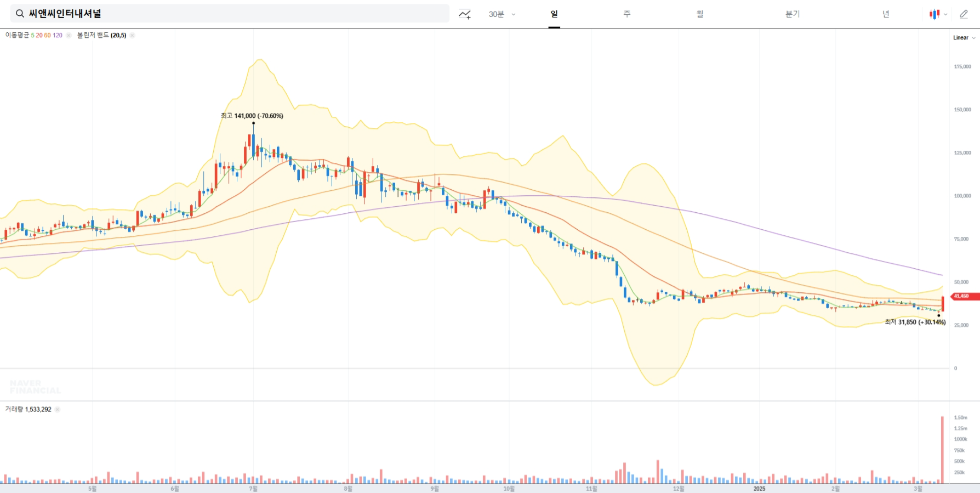
Task: Click the 최저 31,850 low marker label
Action: [915, 322]
